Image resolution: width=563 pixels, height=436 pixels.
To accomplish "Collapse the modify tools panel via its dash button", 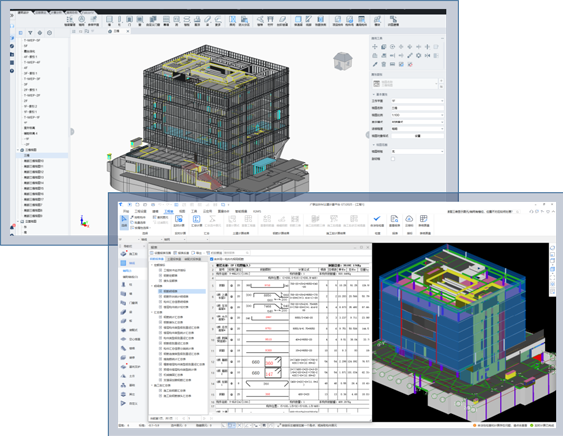I will 442,38.
